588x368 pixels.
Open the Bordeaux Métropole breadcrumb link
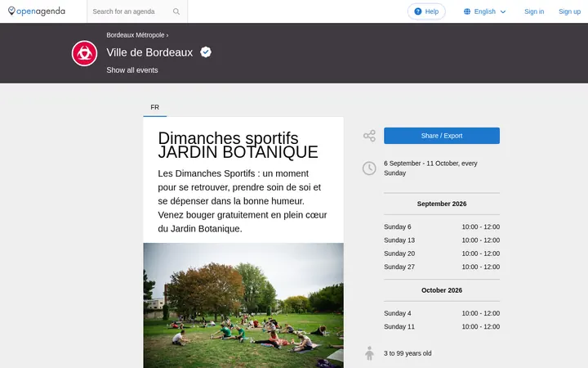click(x=136, y=35)
